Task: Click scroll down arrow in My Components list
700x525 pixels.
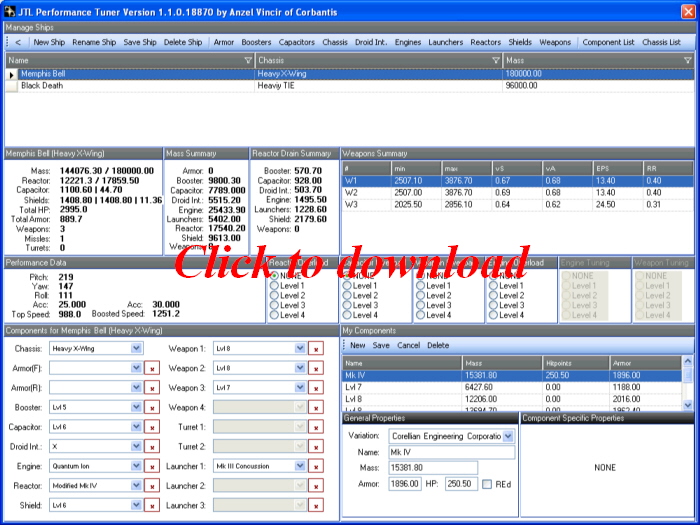Action: 688,405
